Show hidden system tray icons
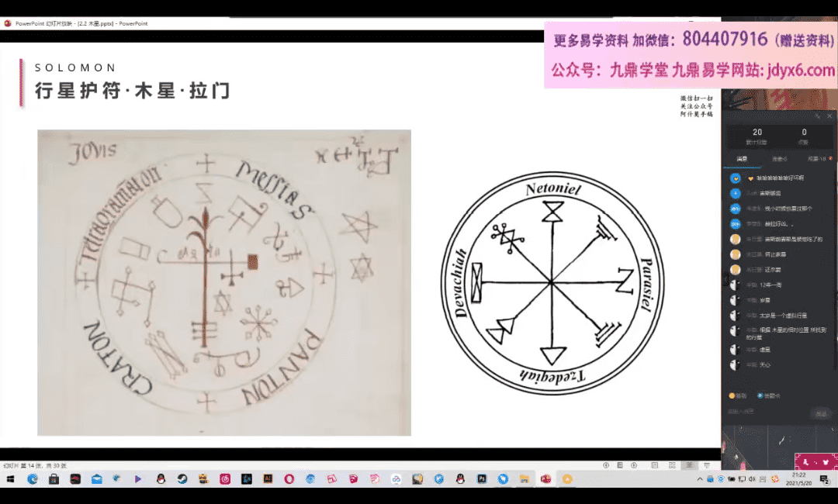838x504 pixels. coord(698,479)
